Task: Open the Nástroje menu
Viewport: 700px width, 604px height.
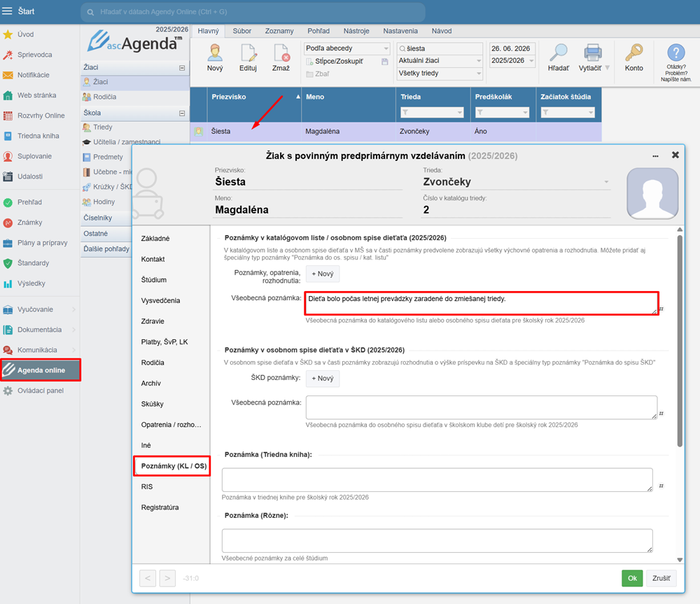Action: tap(356, 31)
